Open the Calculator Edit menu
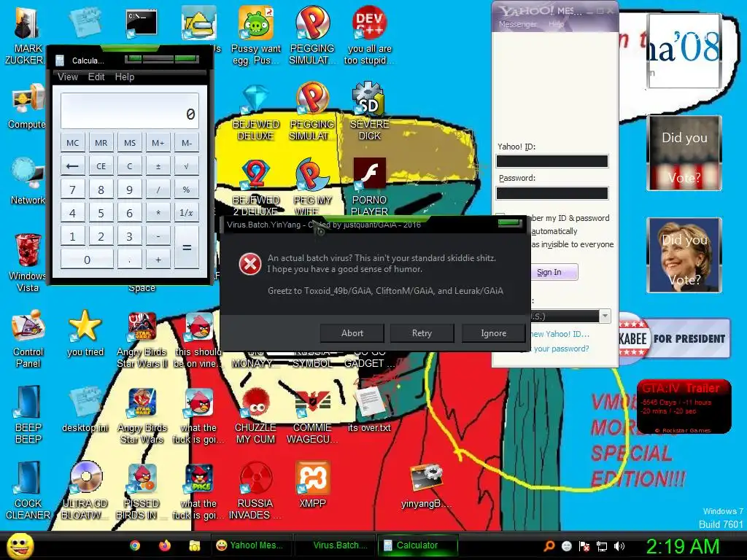This screenshot has height=560, width=747. pyautogui.click(x=96, y=77)
